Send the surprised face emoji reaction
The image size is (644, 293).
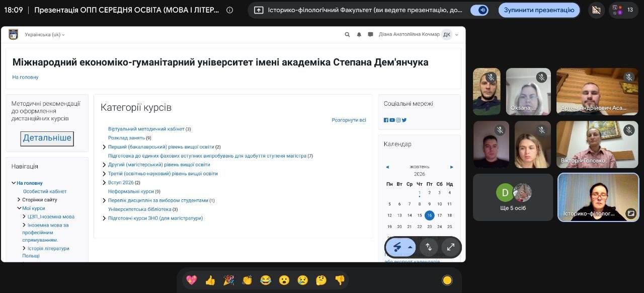coord(284,280)
